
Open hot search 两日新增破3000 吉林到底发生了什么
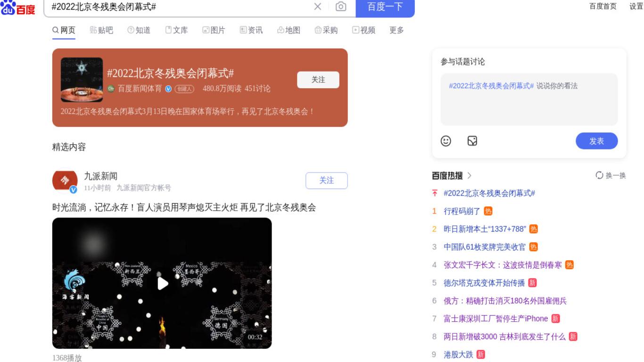point(504,337)
